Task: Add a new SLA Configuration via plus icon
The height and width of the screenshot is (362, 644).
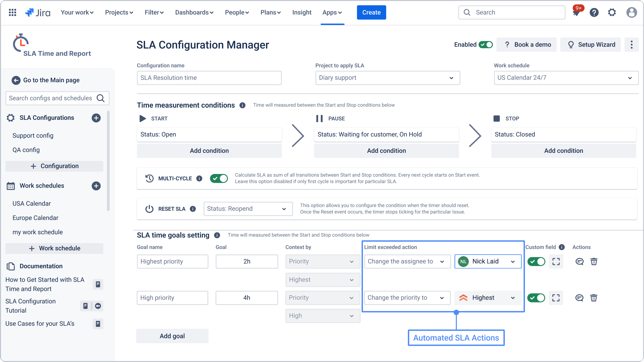Action: (x=96, y=118)
